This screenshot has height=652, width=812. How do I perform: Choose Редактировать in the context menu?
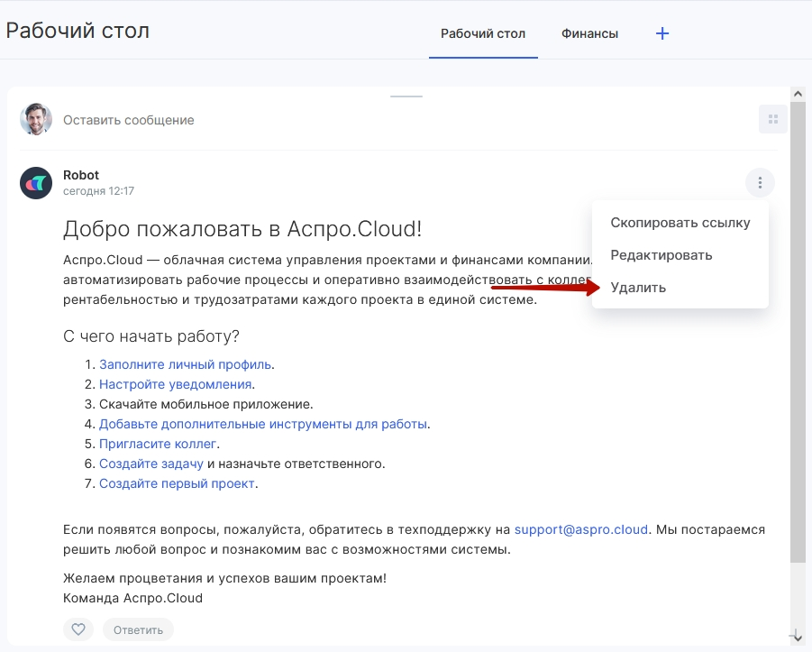pyautogui.click(x=661, y=255)
